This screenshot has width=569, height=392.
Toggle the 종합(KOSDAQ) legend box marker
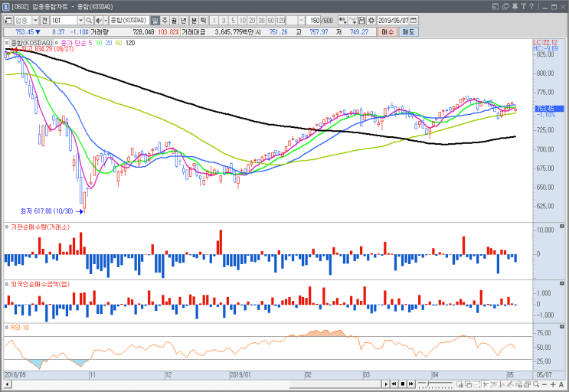point(7,43)
